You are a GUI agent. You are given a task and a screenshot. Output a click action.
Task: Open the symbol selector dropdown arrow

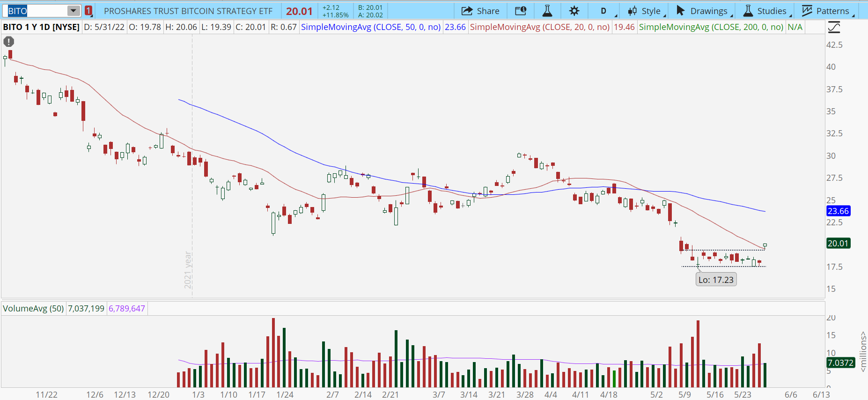pos(74,11)
